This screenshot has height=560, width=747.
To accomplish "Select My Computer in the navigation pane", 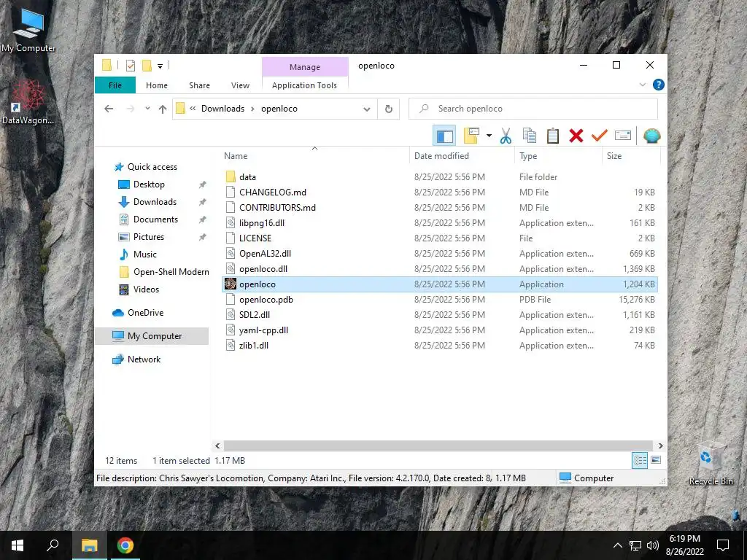I will [152, 335].
